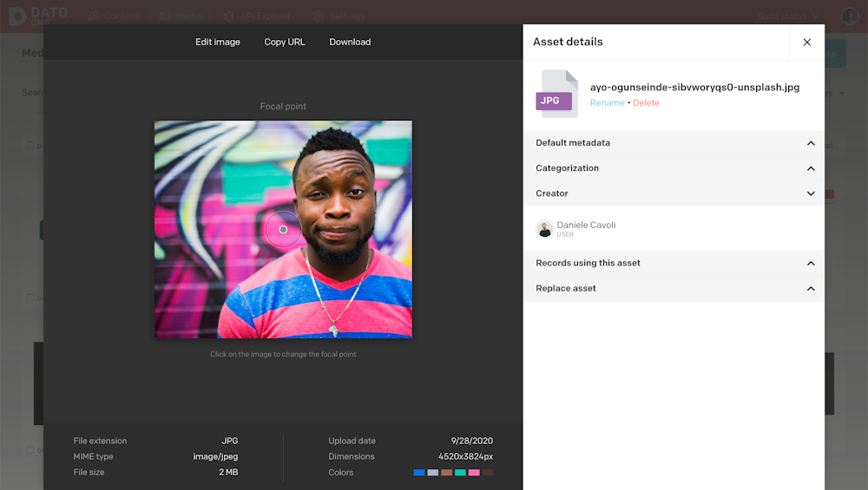Click the Settings gear icon in the header
This screenshot has width=868, height=490.
pyautogui.click(x=318, y=16)
